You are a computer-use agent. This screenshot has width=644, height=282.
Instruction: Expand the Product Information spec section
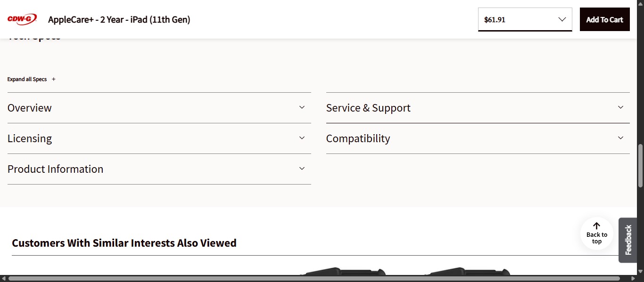point(302,169)
